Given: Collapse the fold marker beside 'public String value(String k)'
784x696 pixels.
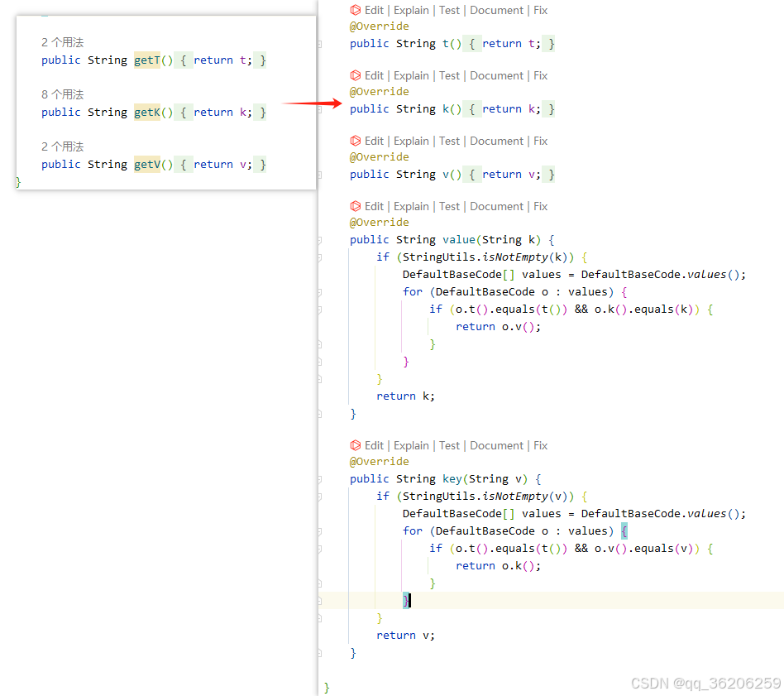Looking at the screenshot, I should tap(319, 240).
